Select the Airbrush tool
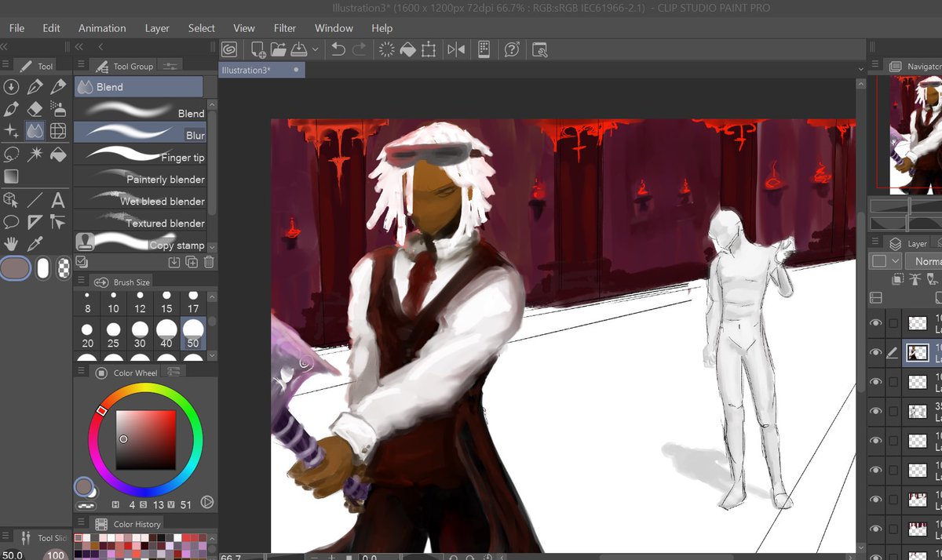Image resolution: width=942 pixels, height=560 pixels. click(x=57, y=109)
